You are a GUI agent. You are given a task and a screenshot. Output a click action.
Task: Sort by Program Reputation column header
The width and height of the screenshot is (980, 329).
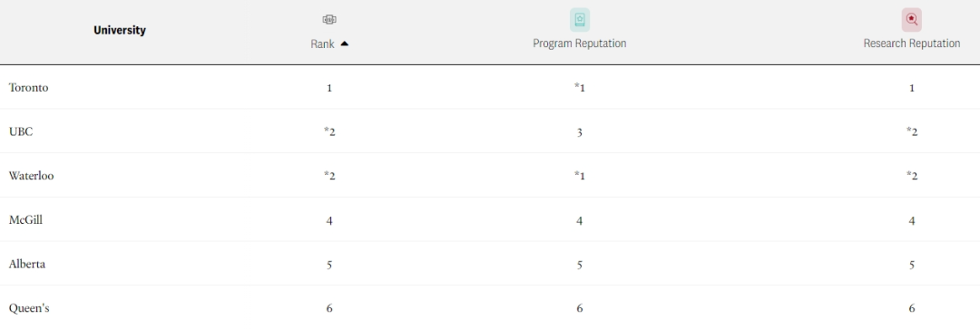pyautogui.click(x=579, y=44)
